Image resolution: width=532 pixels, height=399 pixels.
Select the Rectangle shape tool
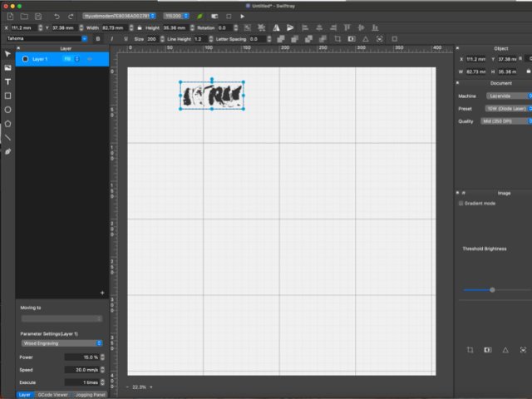[x=7, y=96]
